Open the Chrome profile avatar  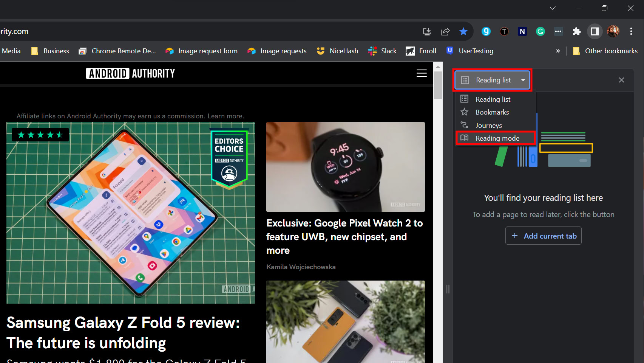613,31
